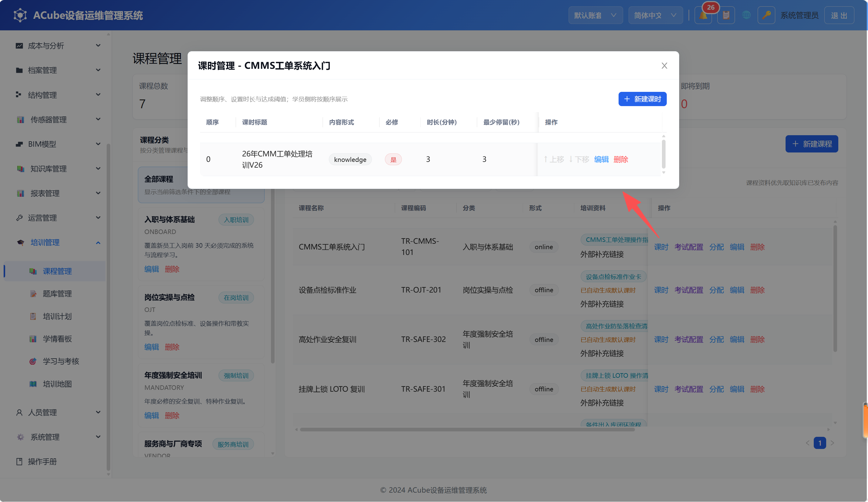Viewport: 868px width, 502px height.
Task: Click the 课程管理 books icon
Action: (x=33, y=271)
